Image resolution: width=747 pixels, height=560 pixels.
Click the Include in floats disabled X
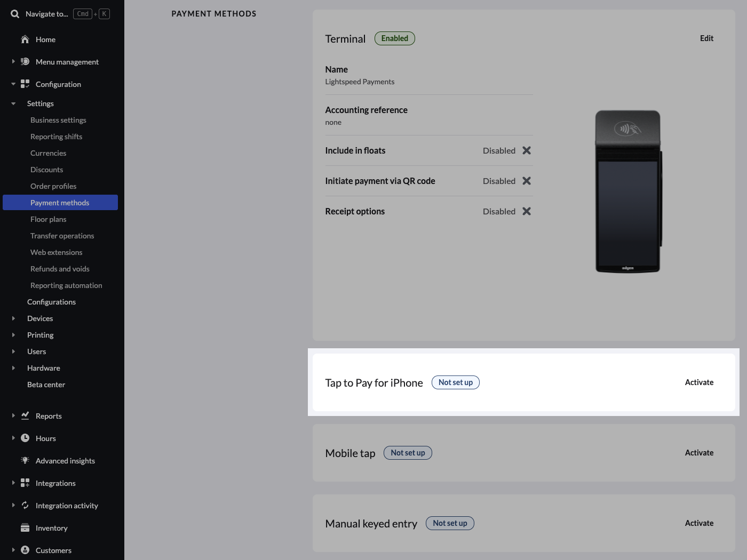526,150
